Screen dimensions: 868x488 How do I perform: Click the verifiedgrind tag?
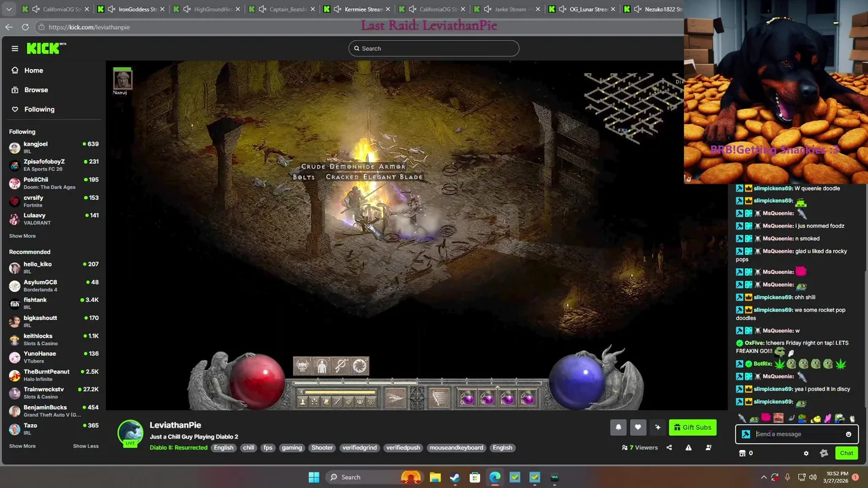[359, 447]
